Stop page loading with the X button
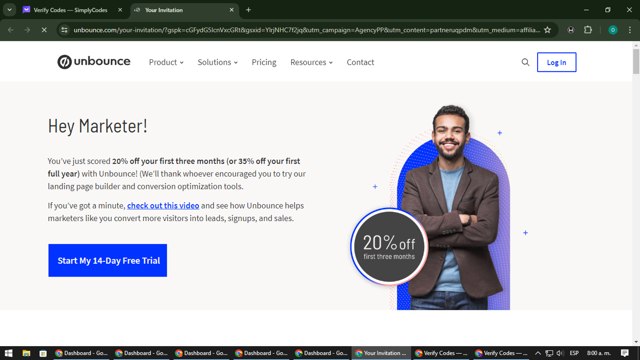Screen dimensions: 640x360 tap(44, 30)
